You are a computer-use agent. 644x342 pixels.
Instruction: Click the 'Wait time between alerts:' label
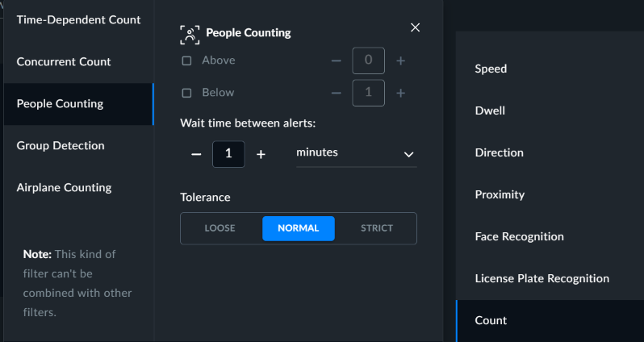coord(248,123)
